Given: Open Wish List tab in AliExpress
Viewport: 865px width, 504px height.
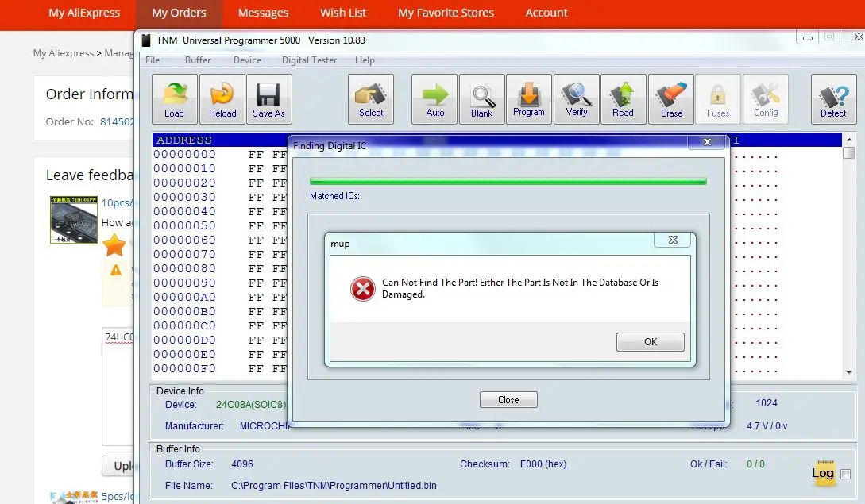Looking at the screenshot, I should pos(343,13).
